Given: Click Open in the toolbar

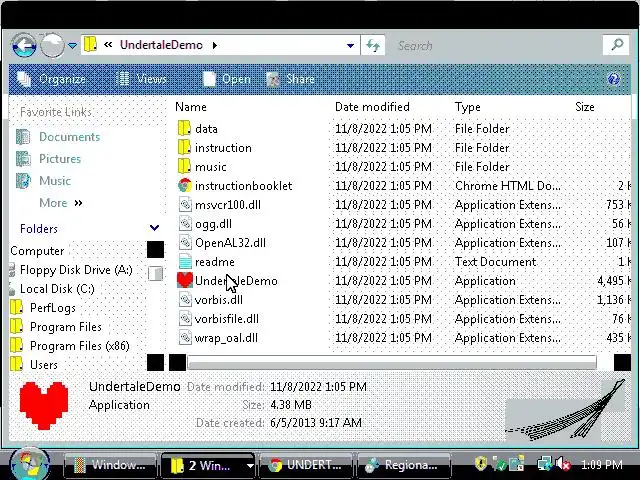Looking at the screenshot, I should (227, 79).
